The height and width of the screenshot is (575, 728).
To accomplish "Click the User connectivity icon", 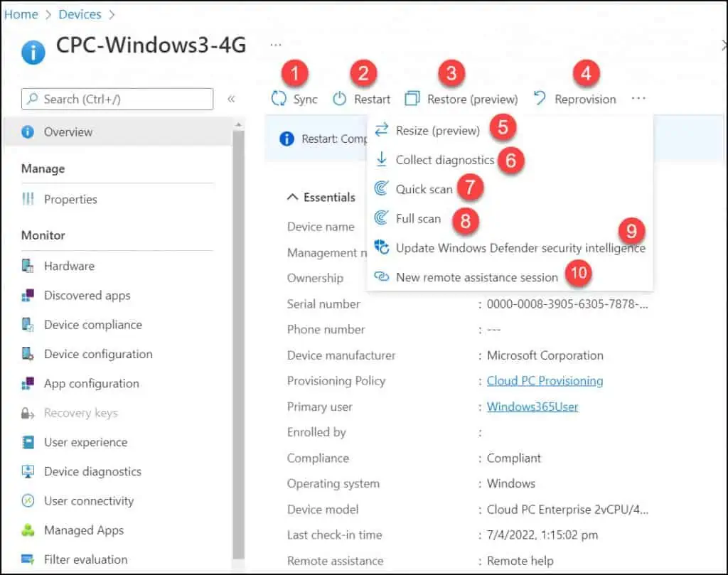I will click(x=28, y=501).
